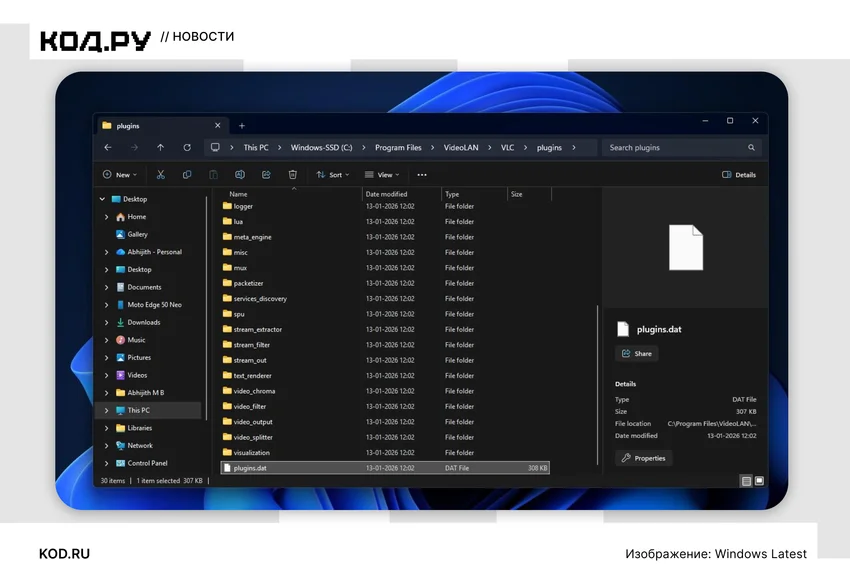Screen dimensions: 850x582
Task: Click VideoLAN breadcrumb
Action: [461, 147]
